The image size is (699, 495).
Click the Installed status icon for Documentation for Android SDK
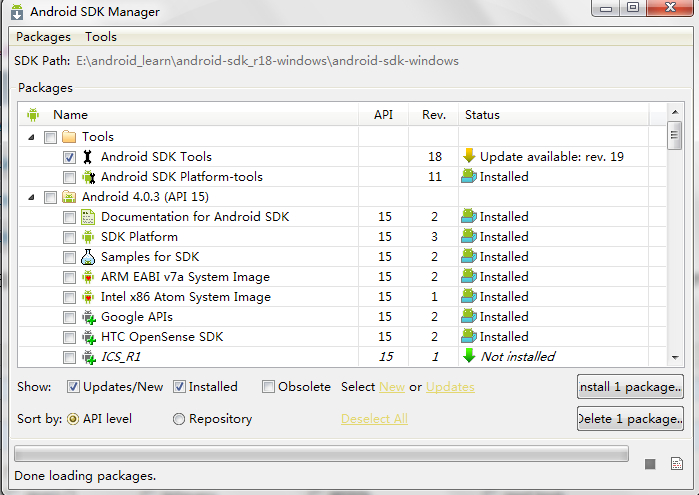click(469, 216)
